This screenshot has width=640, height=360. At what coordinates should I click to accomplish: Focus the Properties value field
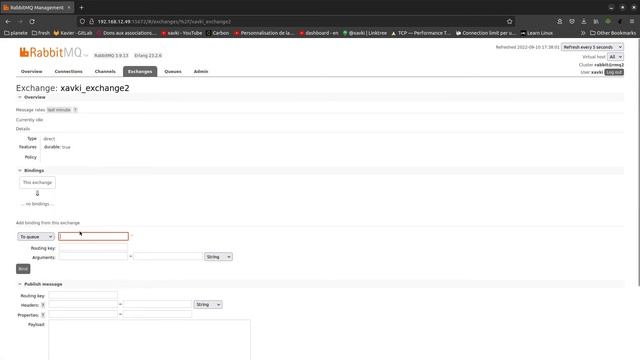158,314
